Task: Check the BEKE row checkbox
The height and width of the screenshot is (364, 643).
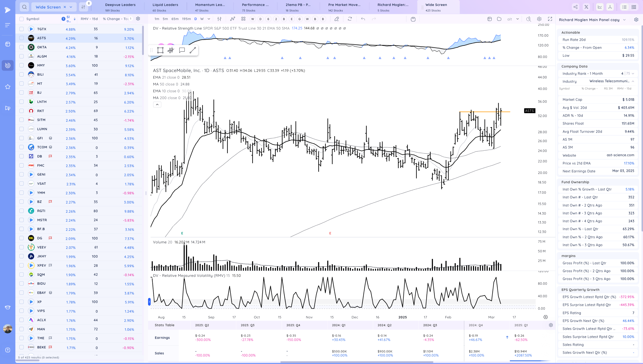Action: coord(22,347)
